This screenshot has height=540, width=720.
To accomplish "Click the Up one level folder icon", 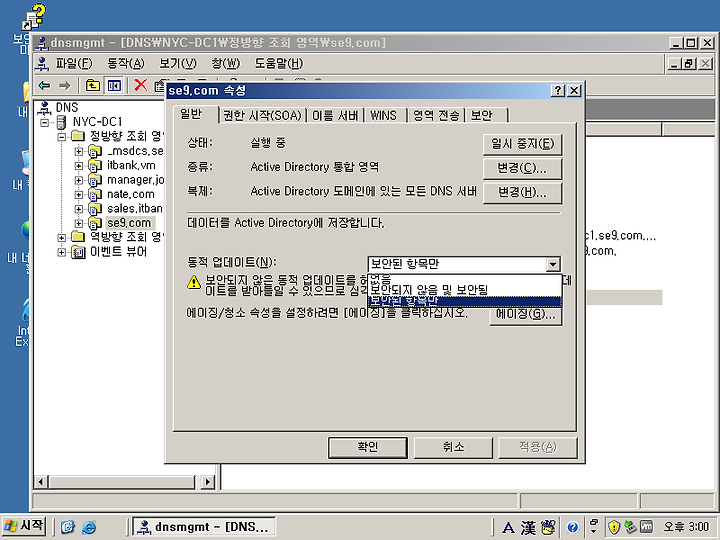I will pyautogui.click(x=93, y=85).
